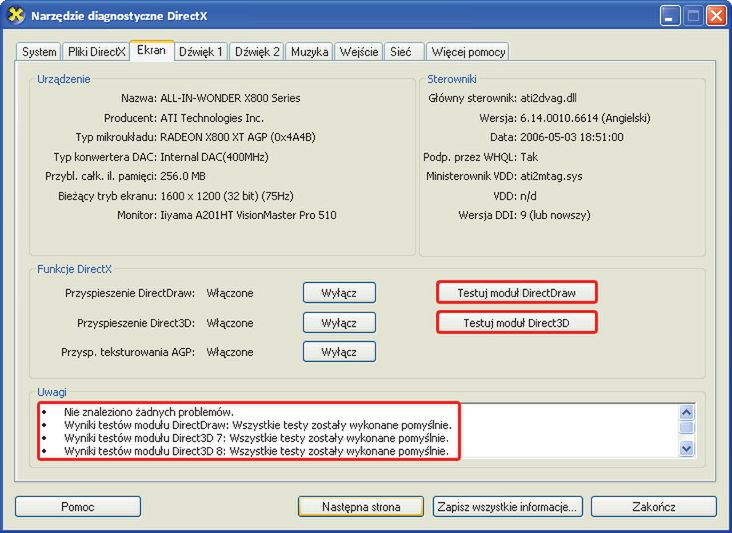Disable Direct3D acceleration with Wyłącz button

[339, 323]
